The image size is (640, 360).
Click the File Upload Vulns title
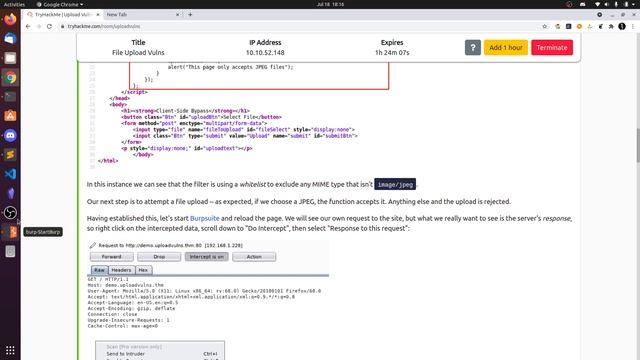pos(138,53)
